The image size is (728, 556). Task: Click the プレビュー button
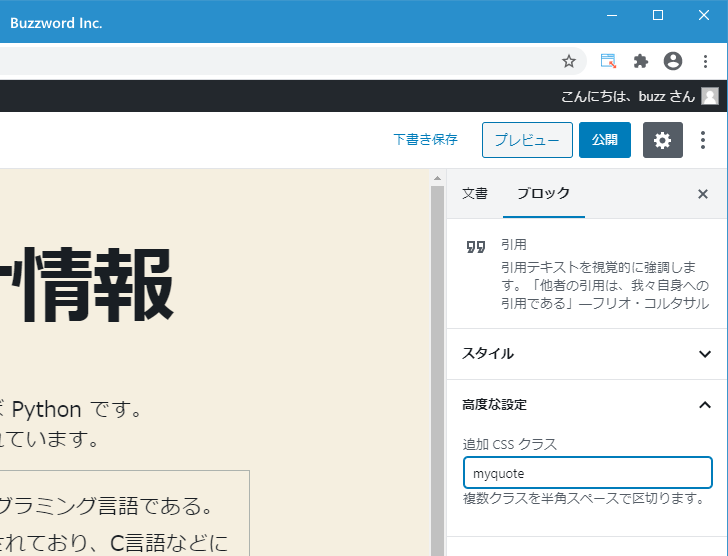click(527, 140)
